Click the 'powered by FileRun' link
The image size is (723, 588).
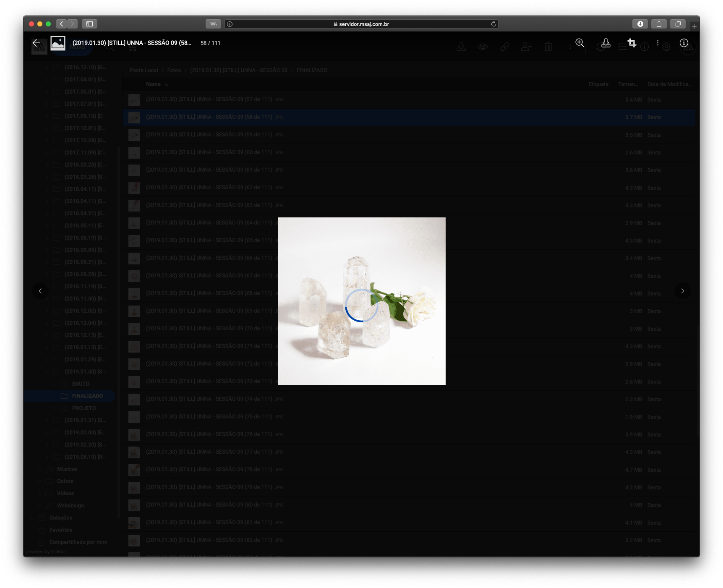46,552
